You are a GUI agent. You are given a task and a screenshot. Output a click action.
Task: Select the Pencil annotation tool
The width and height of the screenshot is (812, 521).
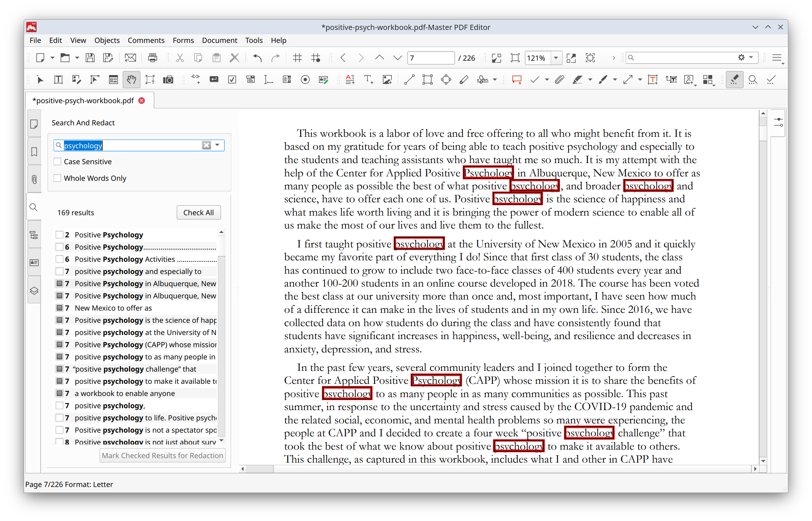coord(464,79)
